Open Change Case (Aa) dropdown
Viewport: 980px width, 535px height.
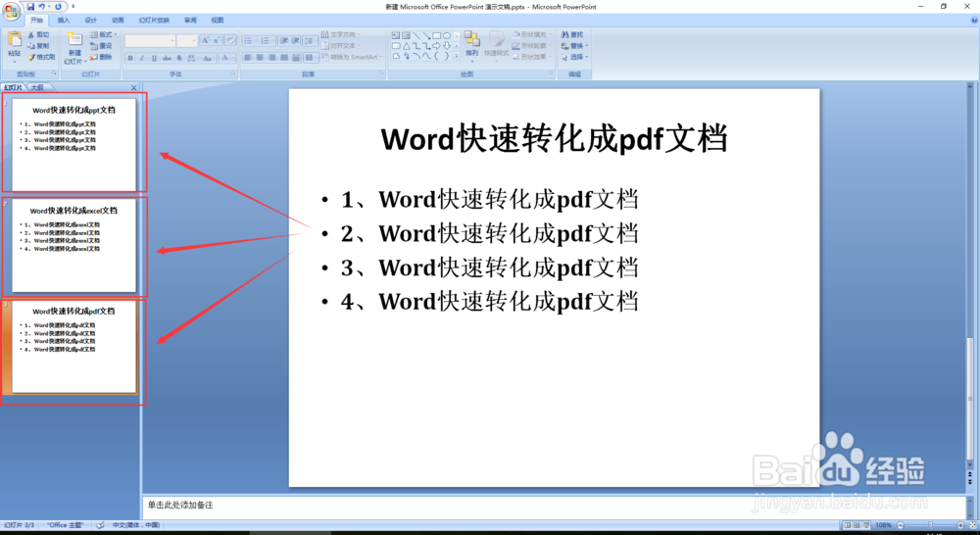point(209,58)
